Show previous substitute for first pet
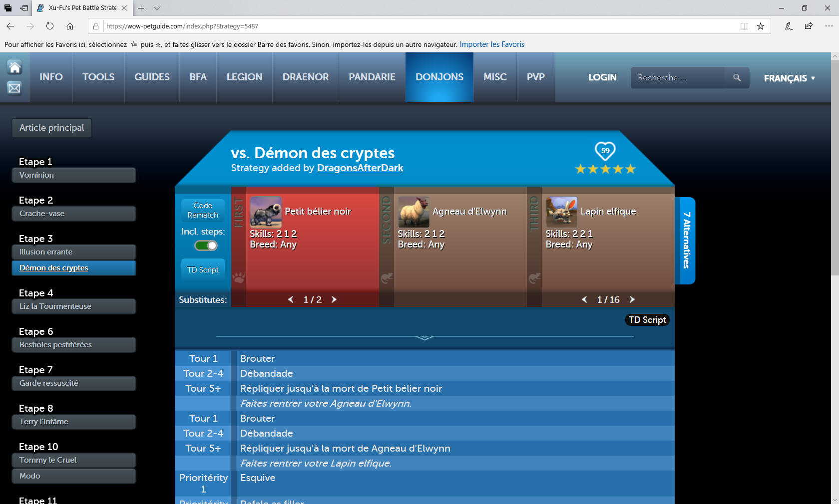The height and width of the screenshot is (504, 839). [291, 299]
